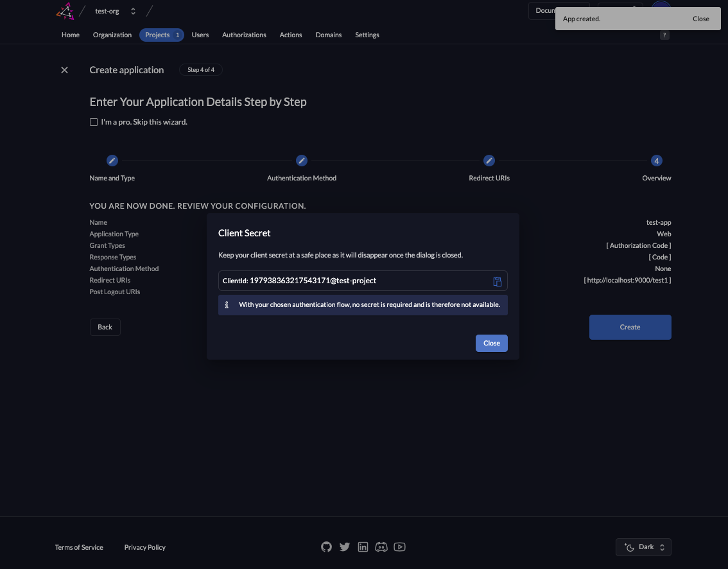Click the ZITADEL logo in header
Screen dimensions: 728x569
(65, 11)
